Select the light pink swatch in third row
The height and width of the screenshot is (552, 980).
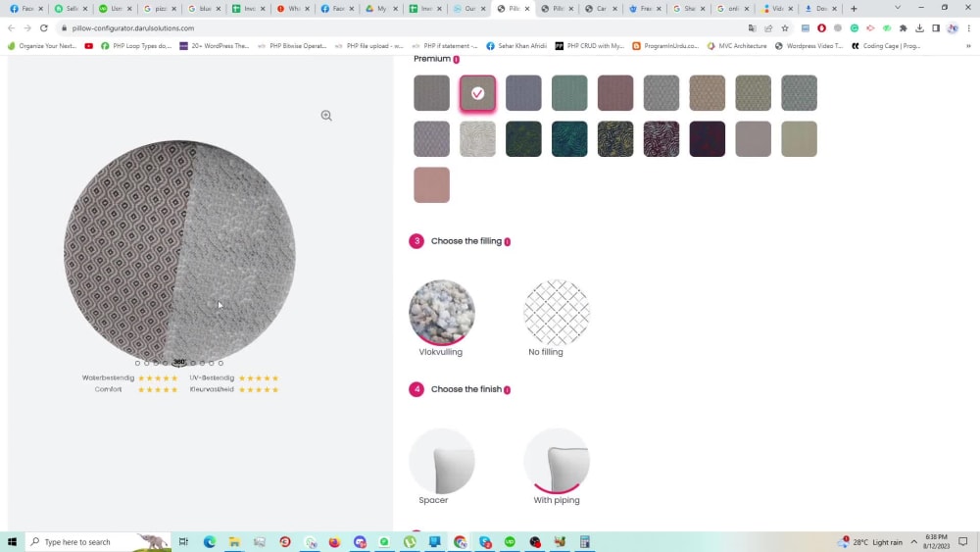[432, 185]
